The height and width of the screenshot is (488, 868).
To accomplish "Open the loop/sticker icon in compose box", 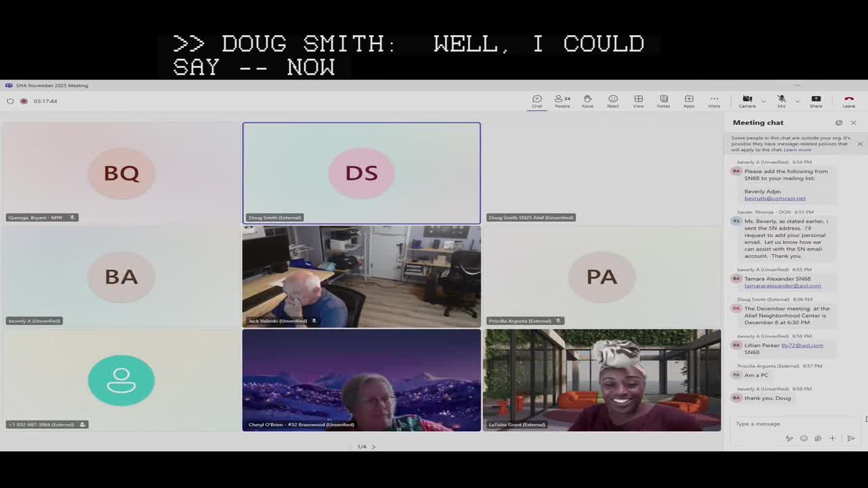I will pos(818,439).
